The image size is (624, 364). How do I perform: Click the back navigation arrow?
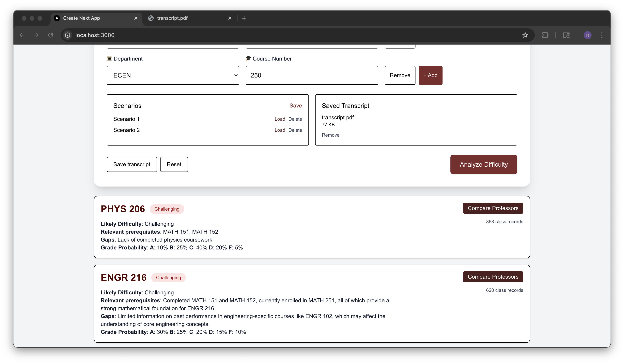22,35
